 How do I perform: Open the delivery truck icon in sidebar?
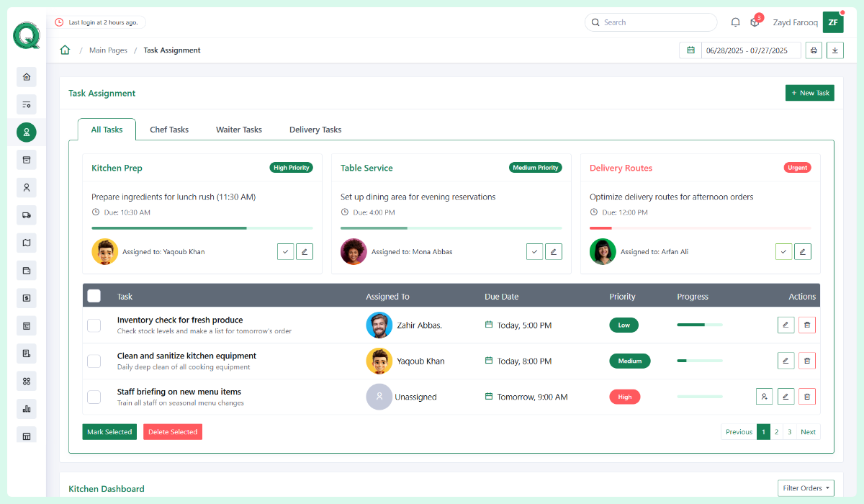tap(26, 215)
